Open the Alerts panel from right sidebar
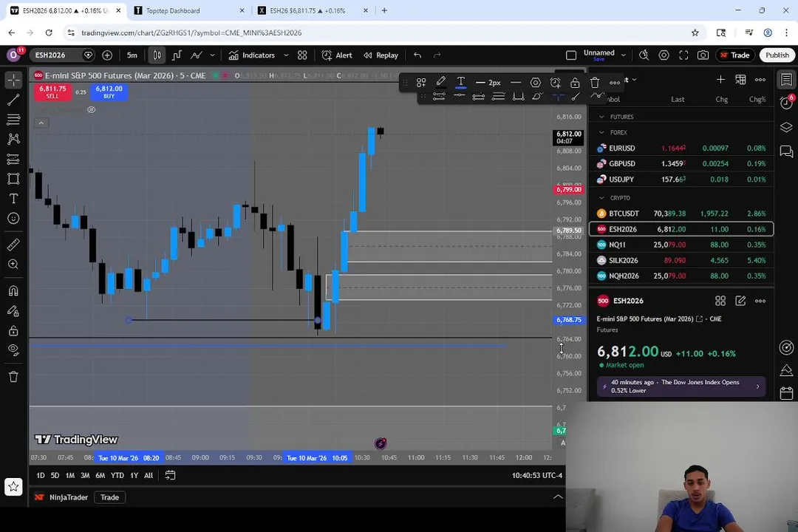The width and height of the screenshot is (798, 532). (786, 102)
